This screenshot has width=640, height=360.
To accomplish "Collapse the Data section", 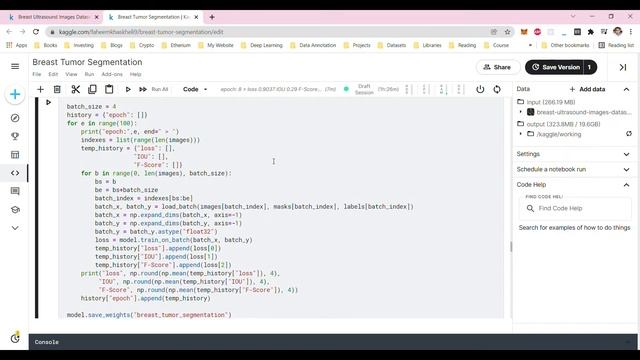I will pos(627,89).
